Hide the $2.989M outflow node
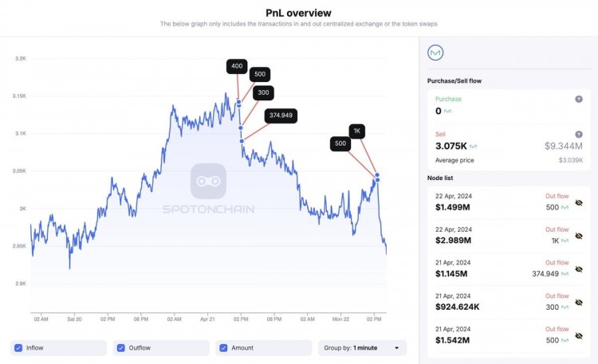 point(579,236)
